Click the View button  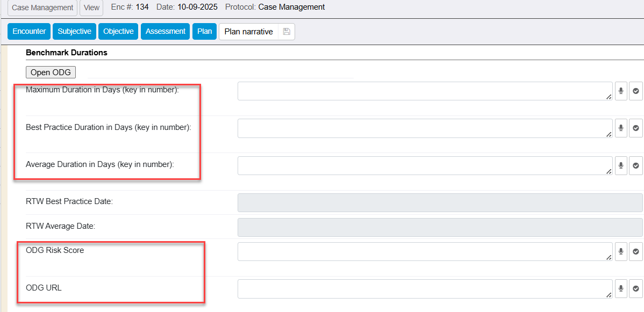92,8
